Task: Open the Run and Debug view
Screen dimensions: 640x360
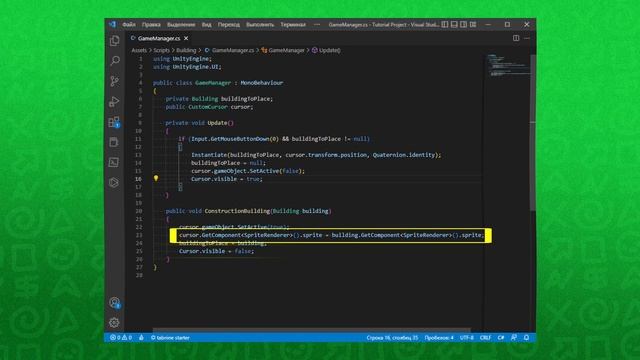Action: [114, 101]
